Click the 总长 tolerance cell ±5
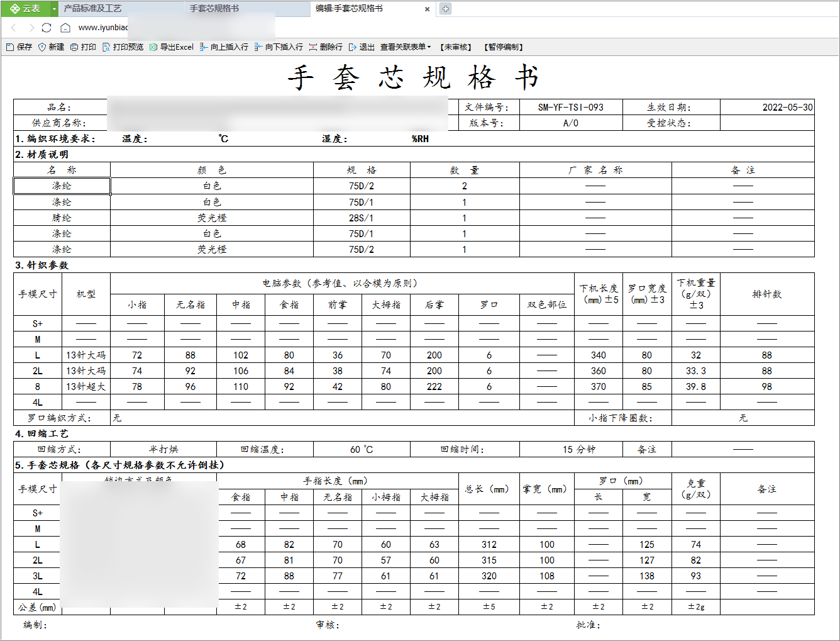 coord(489,607)
